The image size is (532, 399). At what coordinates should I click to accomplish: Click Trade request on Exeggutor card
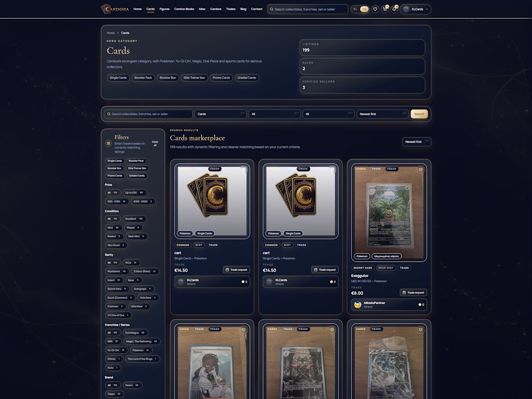413,293
